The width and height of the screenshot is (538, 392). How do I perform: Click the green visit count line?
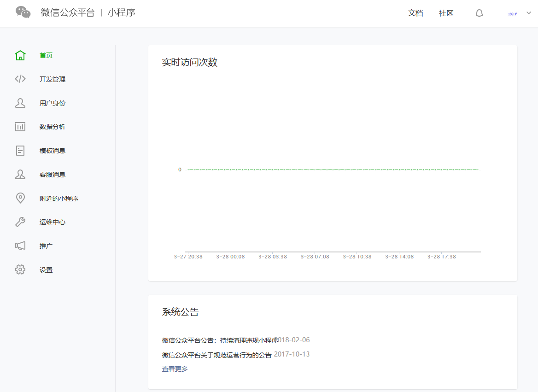point(333,170)
